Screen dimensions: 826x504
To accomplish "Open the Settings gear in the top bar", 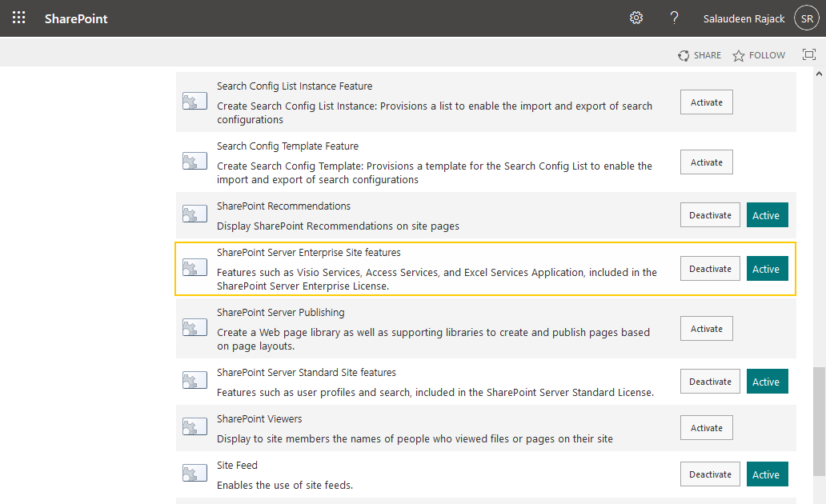I will pyautogui.click(x=636, y=18).
